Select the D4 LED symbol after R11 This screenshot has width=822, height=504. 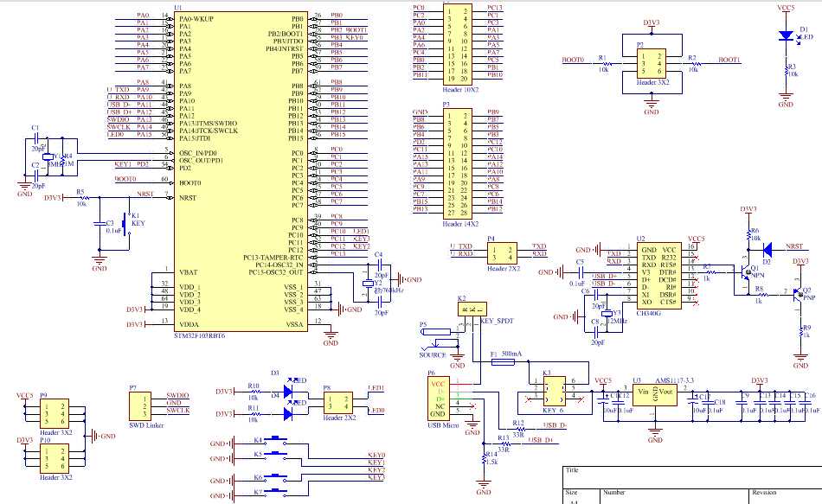tap(287, 414)
